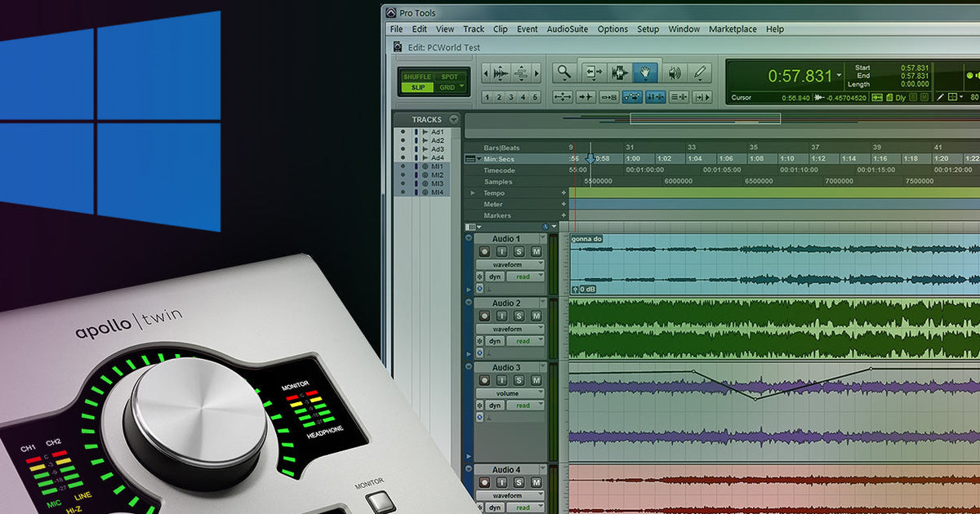Select the Trim tool in the toolbar

[594, 72]
